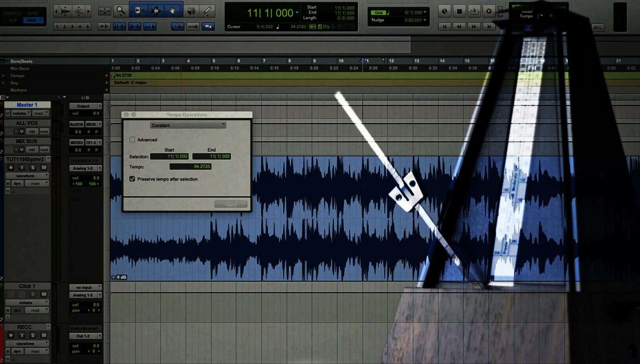The image size is (640, 364).
Task: Toggle Link Timeline and Edit Selection
Action: coord(119,26)
